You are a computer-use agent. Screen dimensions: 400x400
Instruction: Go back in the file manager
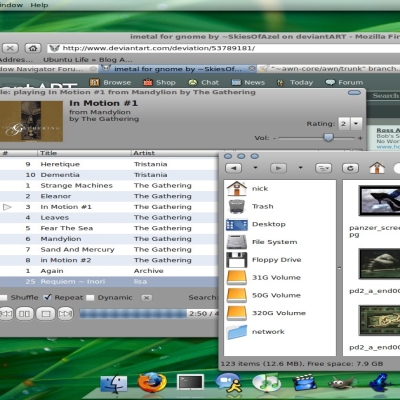(x=234, y=168)
